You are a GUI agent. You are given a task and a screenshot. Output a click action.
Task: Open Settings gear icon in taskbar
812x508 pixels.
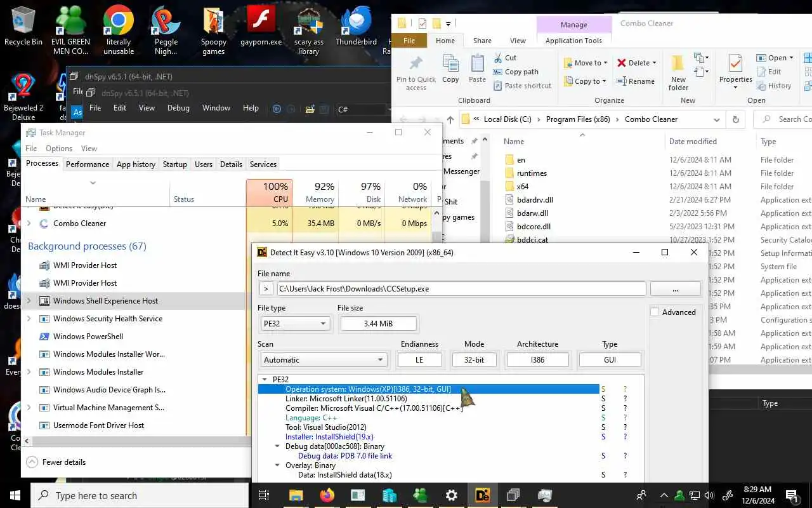pyautogui.click(x=451, y=495)
